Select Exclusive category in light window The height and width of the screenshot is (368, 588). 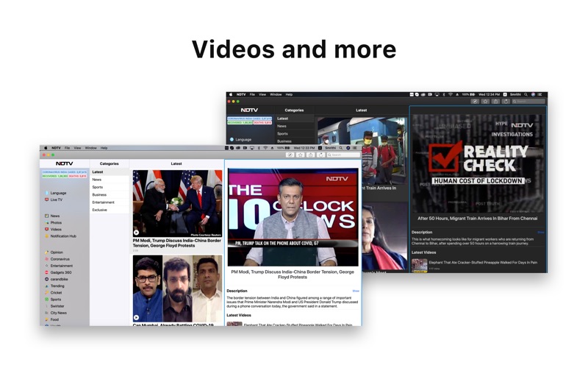pyautogui.click(x=110, y=210)
